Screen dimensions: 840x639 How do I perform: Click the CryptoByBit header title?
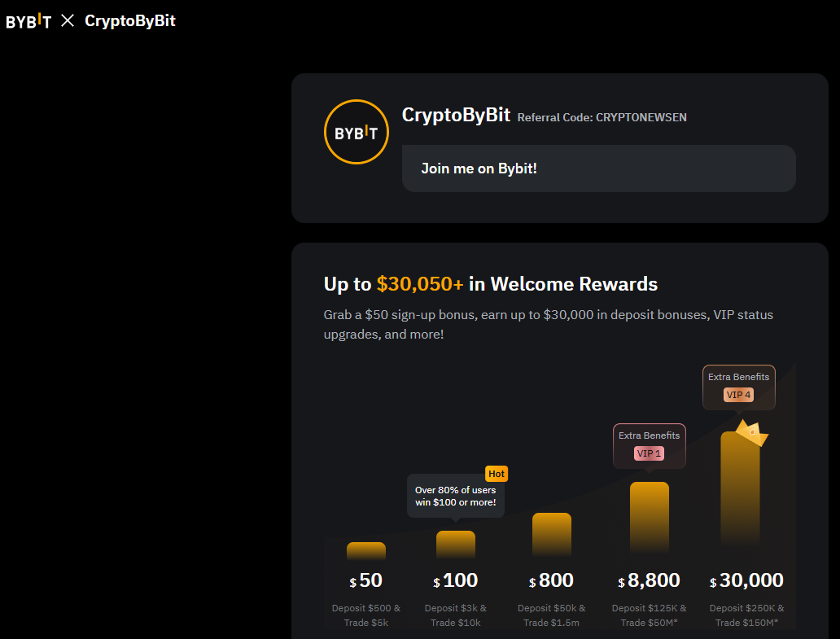pos(130,20)
